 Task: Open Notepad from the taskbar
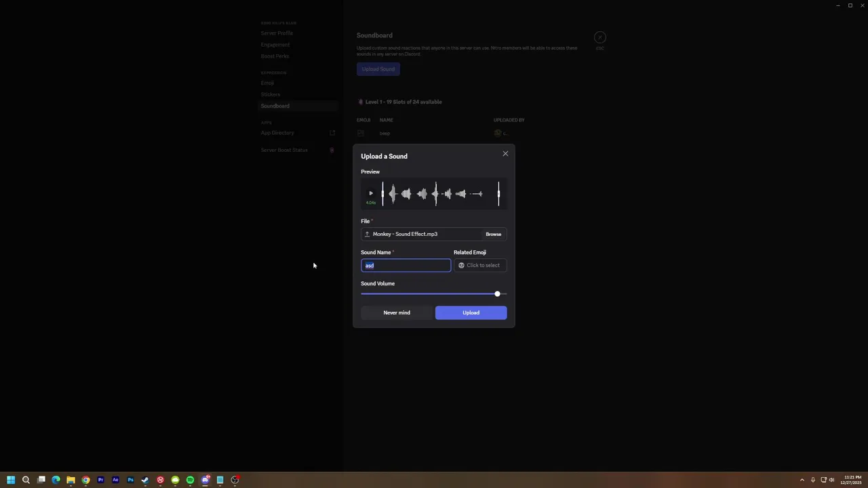[220, 480]
